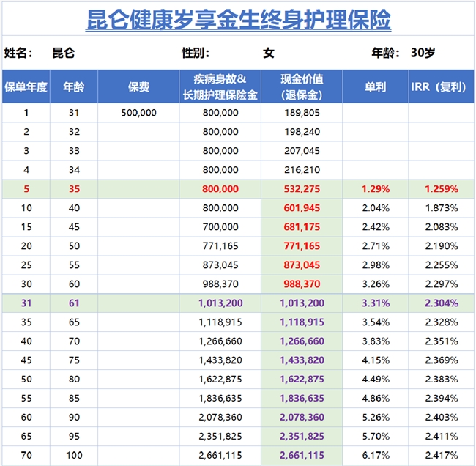Select simple interest 2.42%
Viewport: 476px width, 466px height.
[x=376, y=227]
